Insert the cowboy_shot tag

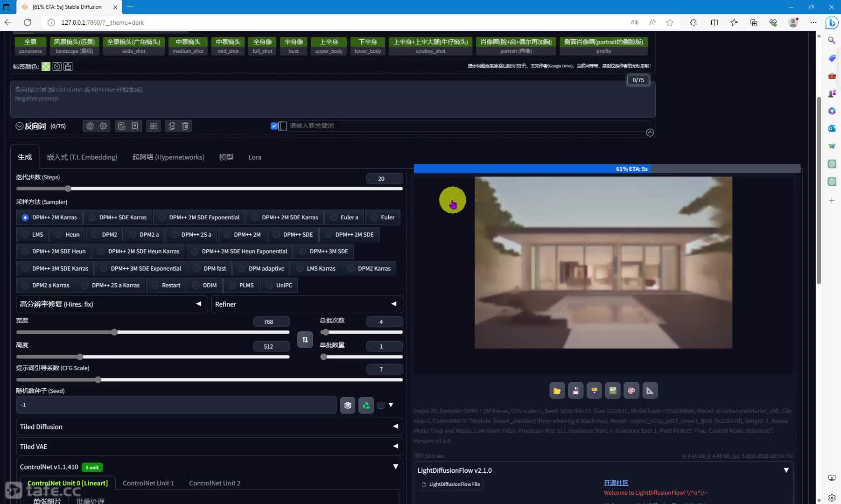(x=430, y=46)
